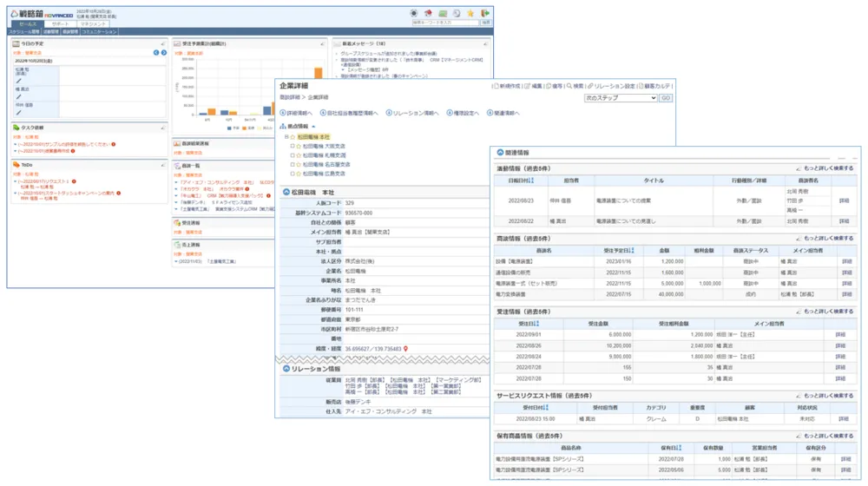The width and height of the screenshot is (868, 486).
Task: Click the logout door icon in top toolbar
Action: click(x=485, y=13)
